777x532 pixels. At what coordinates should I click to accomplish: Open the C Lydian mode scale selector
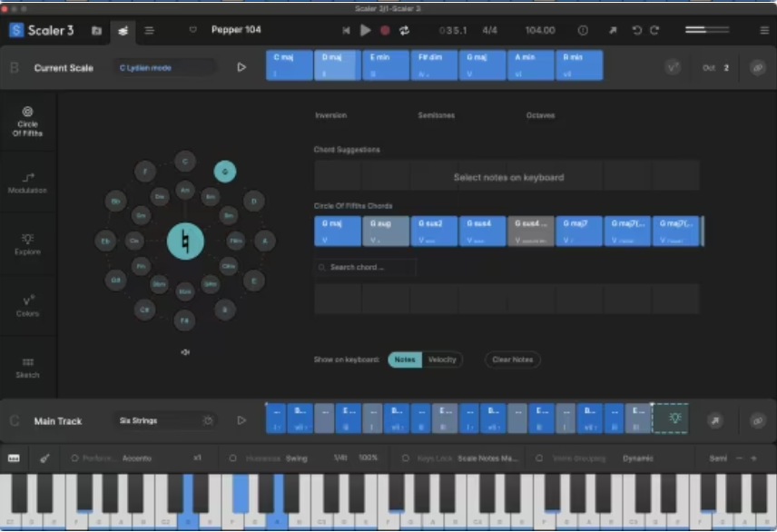pyautogui.click(x=163, y=67)
